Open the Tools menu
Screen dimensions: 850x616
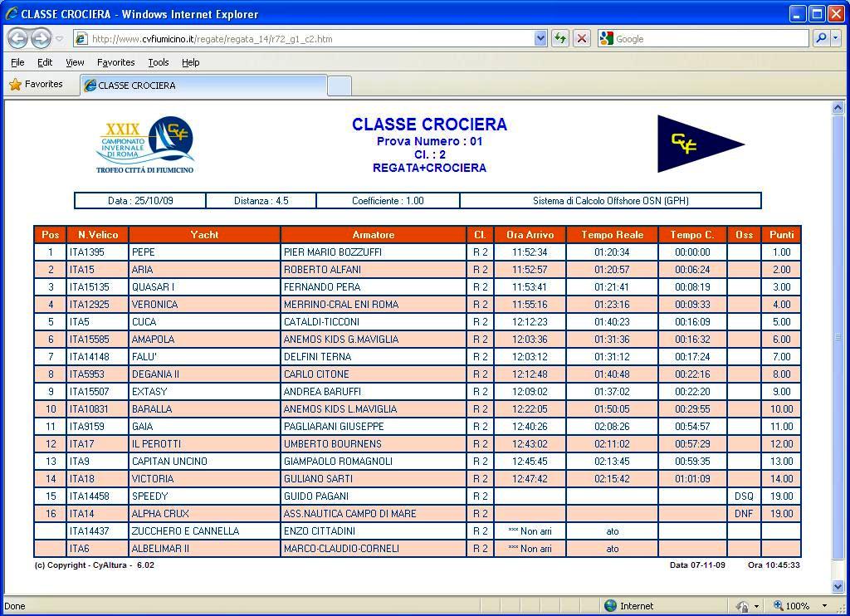point(158,62)
